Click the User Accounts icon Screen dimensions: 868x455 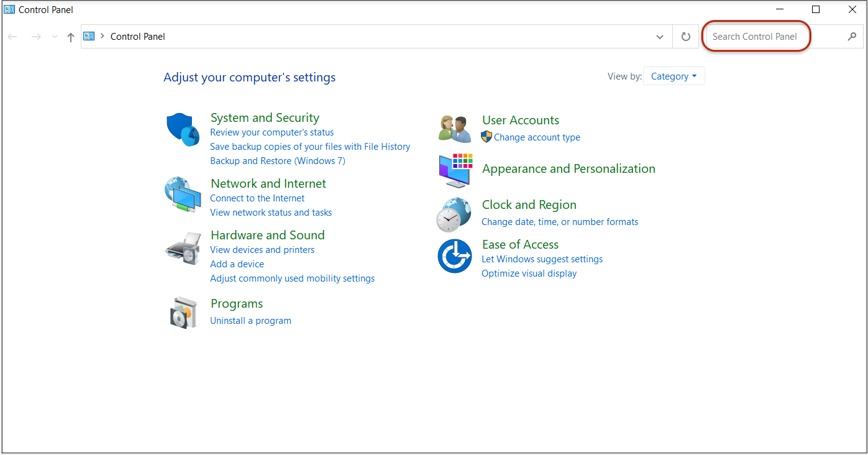[454, 128]
